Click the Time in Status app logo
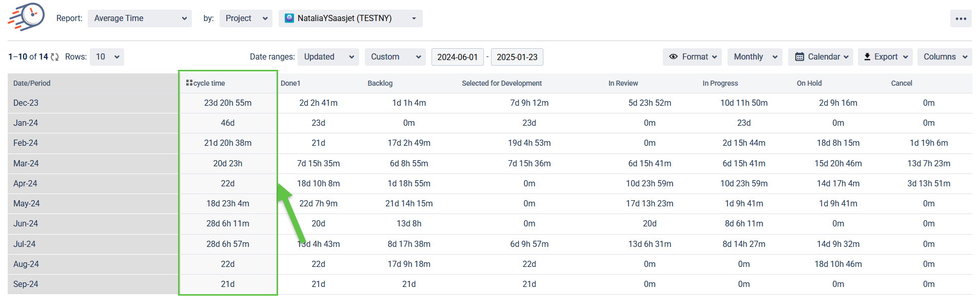The image size is (980, 308). pyautogui.click(x=27, y=17)
